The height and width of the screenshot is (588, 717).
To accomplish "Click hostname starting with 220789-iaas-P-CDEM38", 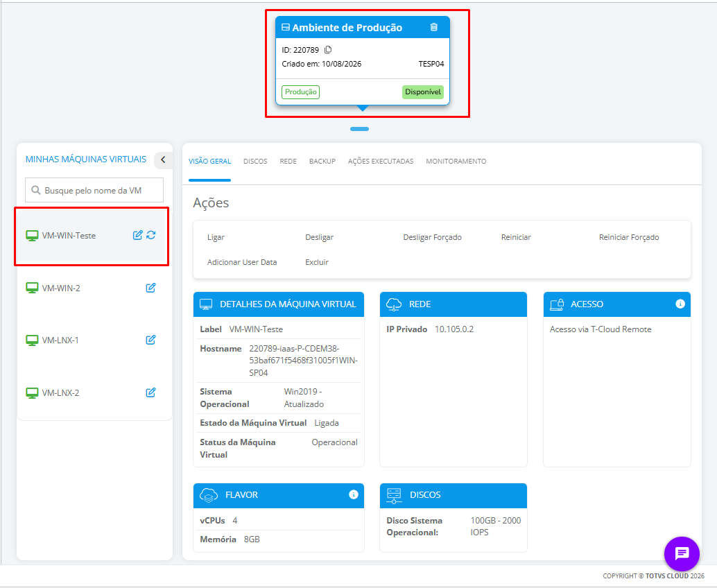I will point(303,361).
